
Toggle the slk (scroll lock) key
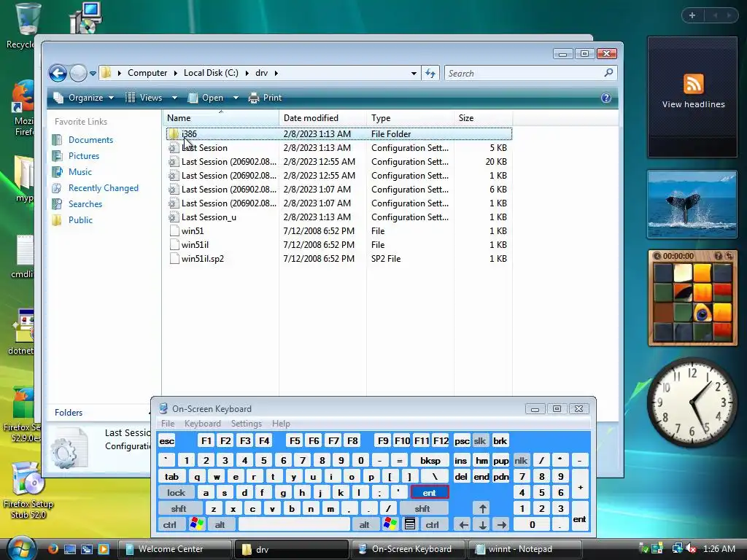coord(480,441)
